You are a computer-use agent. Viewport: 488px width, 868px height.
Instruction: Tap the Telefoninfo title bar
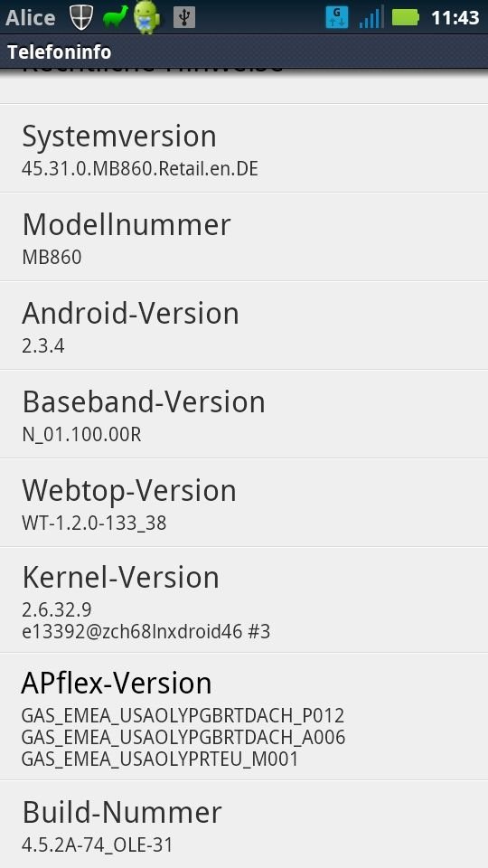pos(244,52)
